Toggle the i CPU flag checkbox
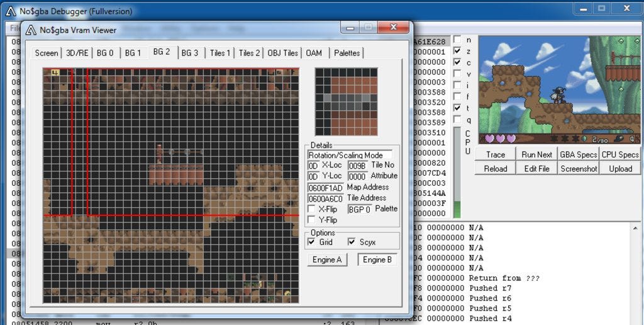Viewport: 644px width, 325px height. 457,85
